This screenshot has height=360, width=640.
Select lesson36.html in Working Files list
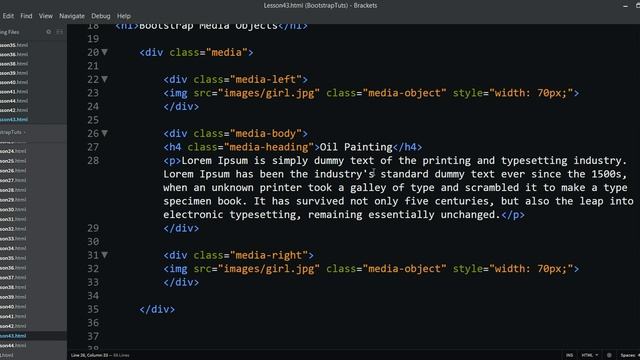click(x=14, y=54)
